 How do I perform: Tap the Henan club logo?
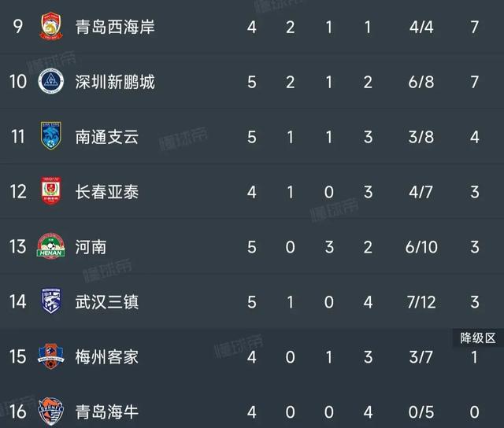tap(50, 246)
